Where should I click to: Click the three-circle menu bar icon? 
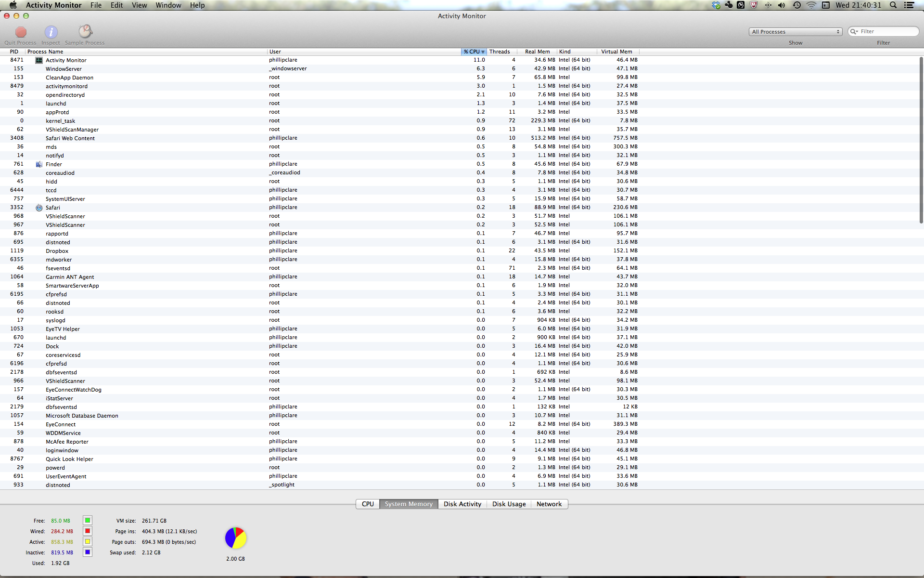(x=729, y=5)
